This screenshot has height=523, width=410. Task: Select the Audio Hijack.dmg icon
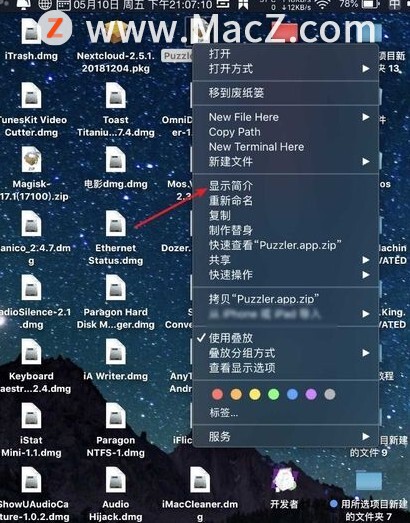(115, 479)
